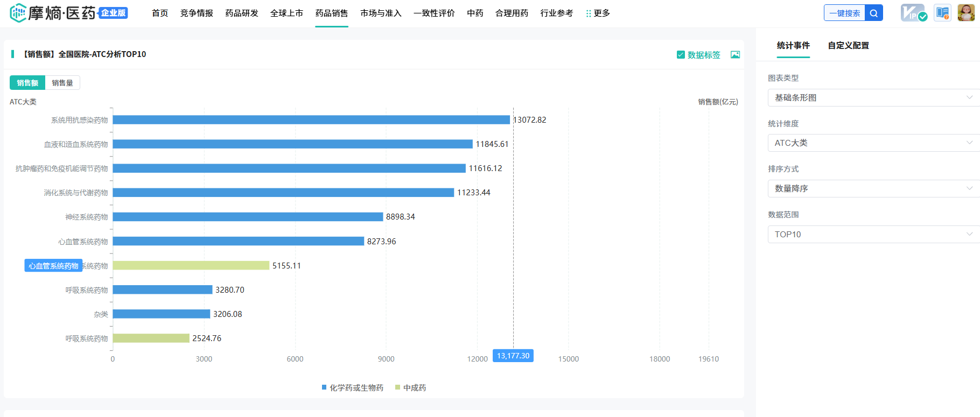
Task: Open the 统计维度 dropdown showing ATC大类
Action: click(872, 143)
